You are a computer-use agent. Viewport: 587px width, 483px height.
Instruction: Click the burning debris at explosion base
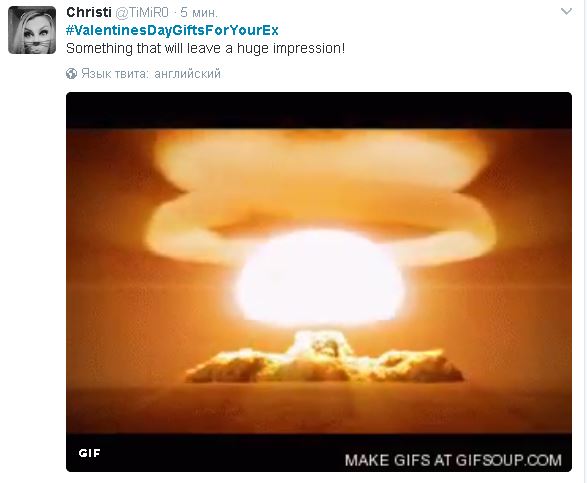click(x=324, y=359)
